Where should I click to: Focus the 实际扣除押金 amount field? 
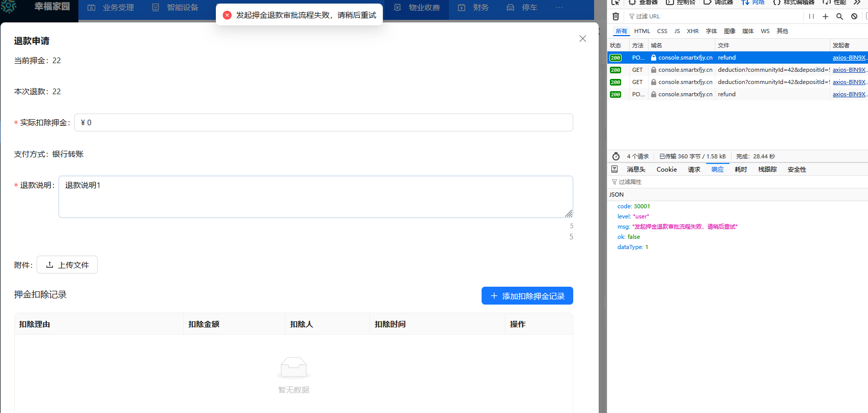click(324, 123)
